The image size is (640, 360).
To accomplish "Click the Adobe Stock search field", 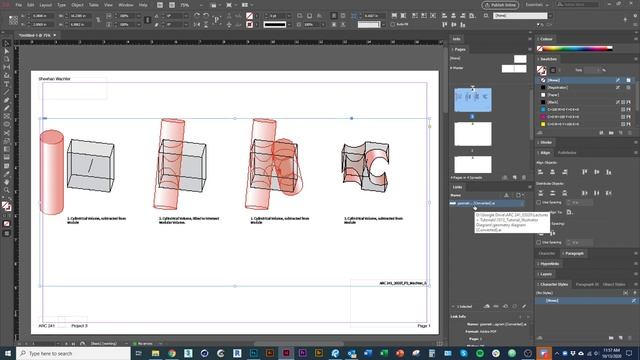I will (578, 4).
